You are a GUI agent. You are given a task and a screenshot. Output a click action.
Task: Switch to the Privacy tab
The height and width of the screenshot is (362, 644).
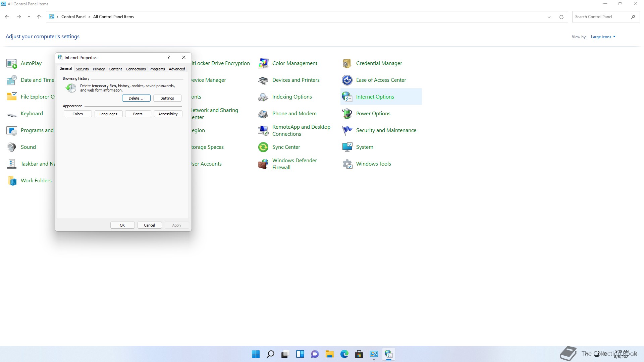pyautogui.click(x=99, y=69)
